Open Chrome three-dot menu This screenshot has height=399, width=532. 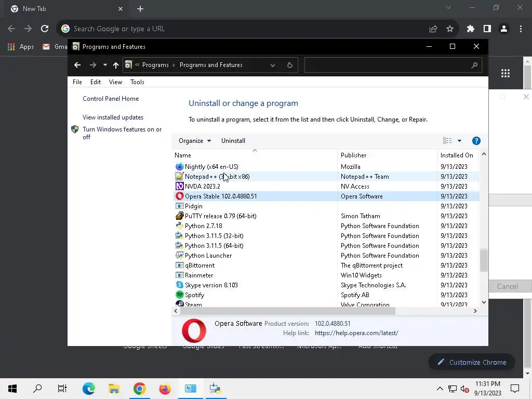[521, 29]
